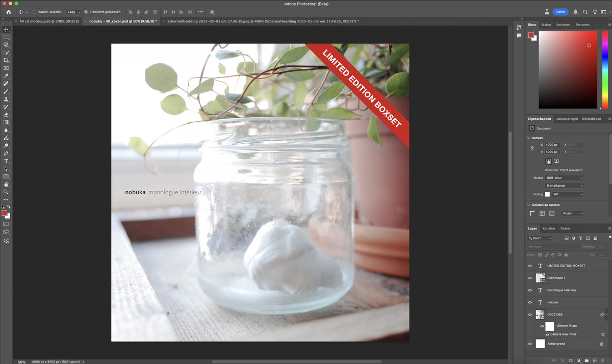Switch to the Kanalen tab
612x364 pixels.
click(x=549, y=228)
